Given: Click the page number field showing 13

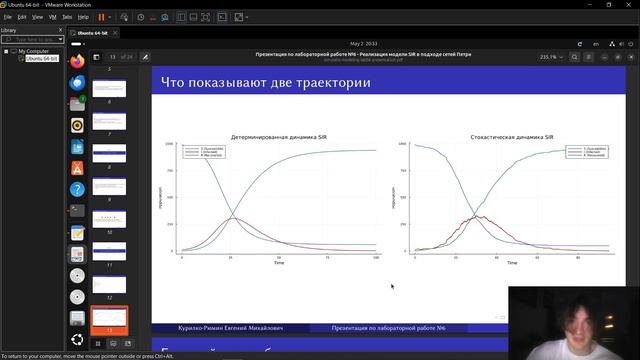Looking at the screenshot, I should coord(113,57).
